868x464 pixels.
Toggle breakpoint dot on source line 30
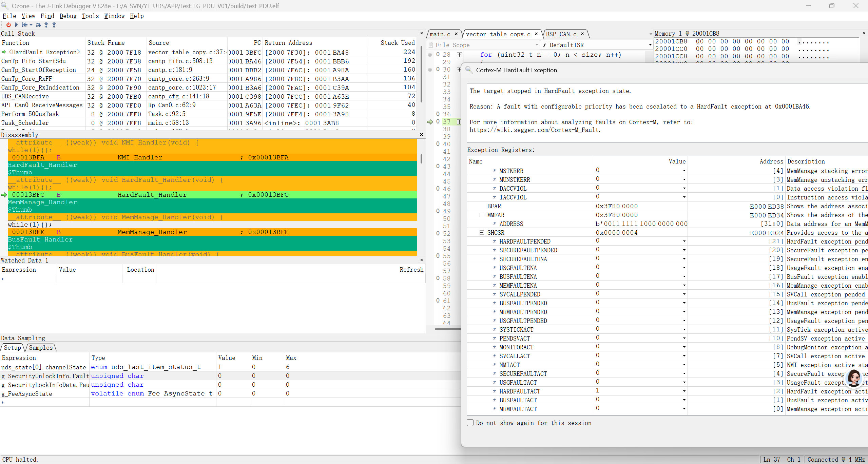coord(430,70)
